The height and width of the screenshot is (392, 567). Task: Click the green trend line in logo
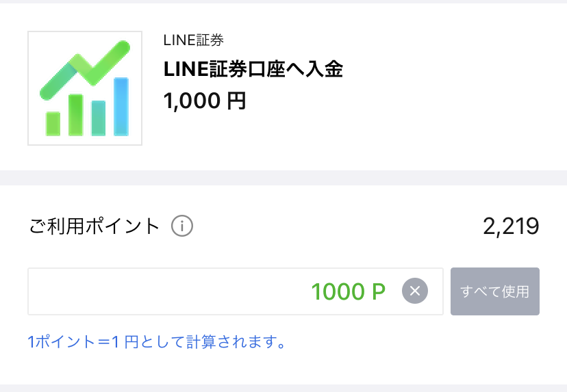pyautogui.click(x=85, y=68)
